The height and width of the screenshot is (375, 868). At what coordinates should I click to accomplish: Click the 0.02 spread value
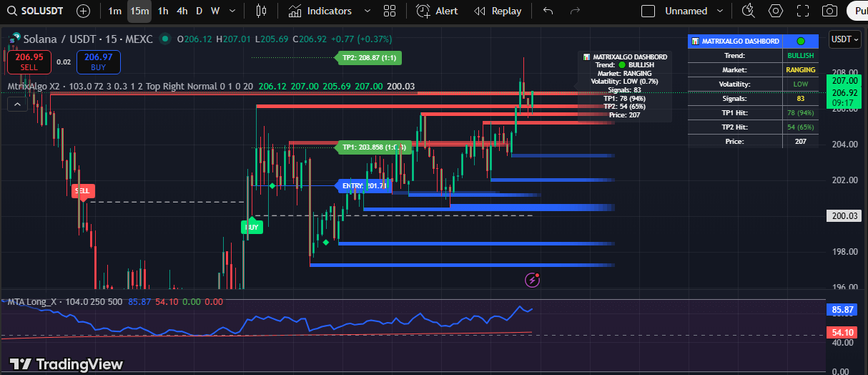pos(64,62)
